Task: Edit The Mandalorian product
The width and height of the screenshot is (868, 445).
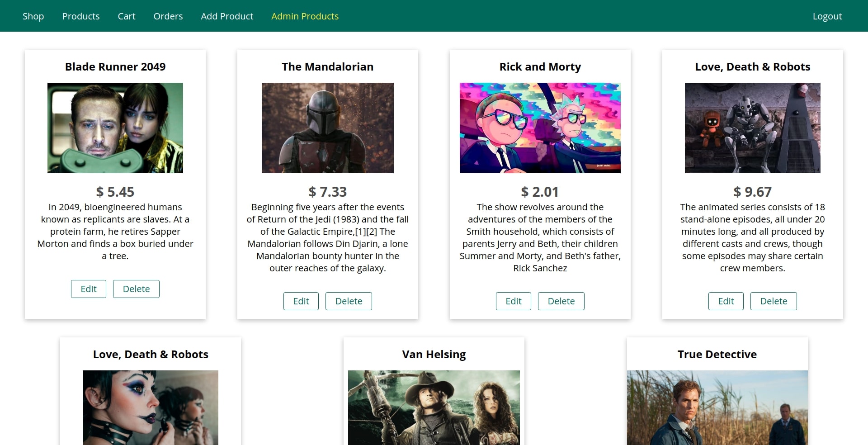Action: click(301, 301)
